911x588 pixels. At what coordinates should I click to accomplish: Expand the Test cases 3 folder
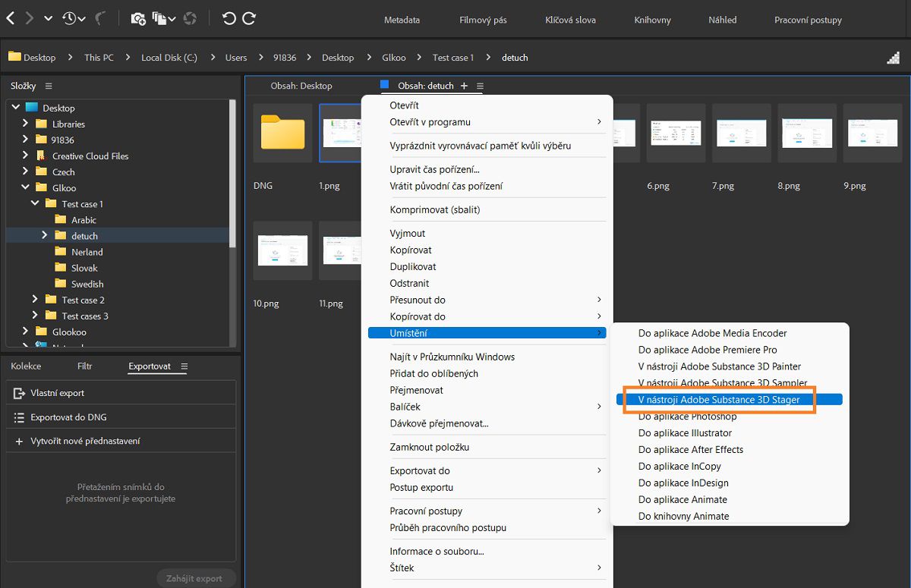tap(35, 316)
